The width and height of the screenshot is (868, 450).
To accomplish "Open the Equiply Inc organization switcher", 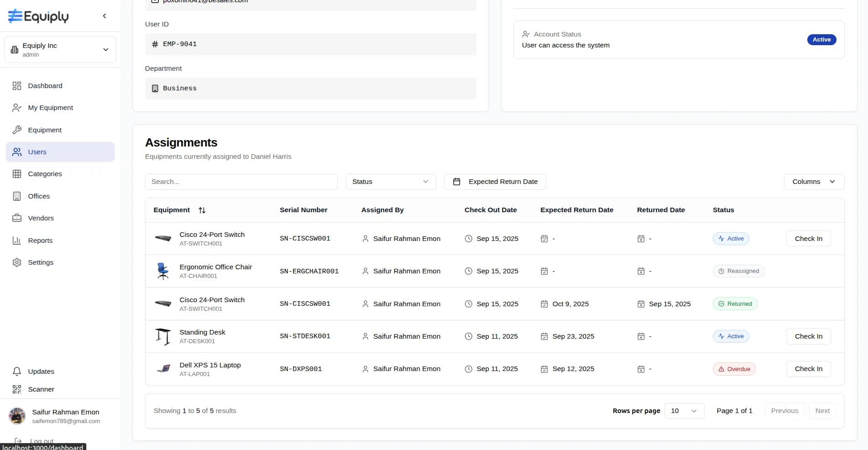I will click(x=60, y=50).
